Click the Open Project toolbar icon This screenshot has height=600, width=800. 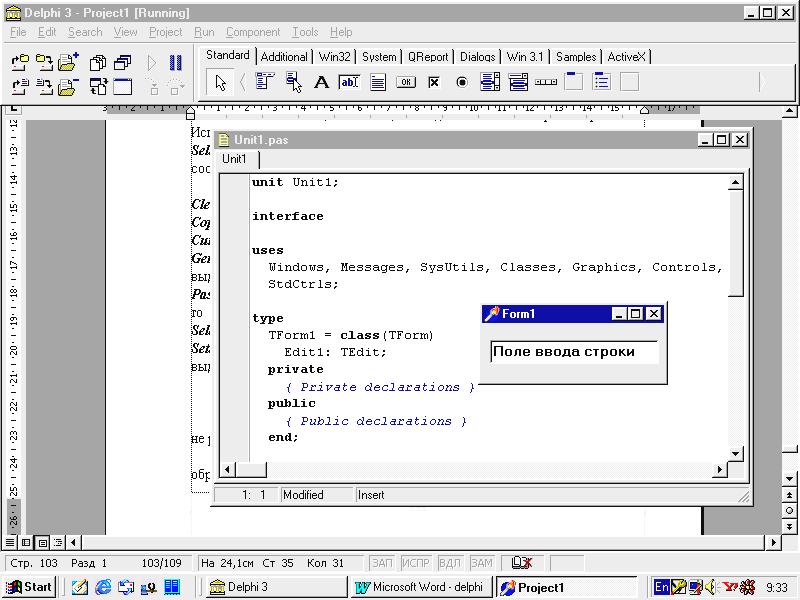(x=19, y=63)
